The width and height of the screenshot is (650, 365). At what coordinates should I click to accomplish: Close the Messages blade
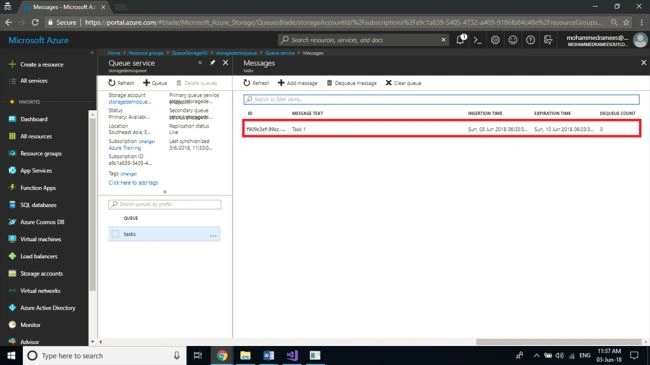643,63
